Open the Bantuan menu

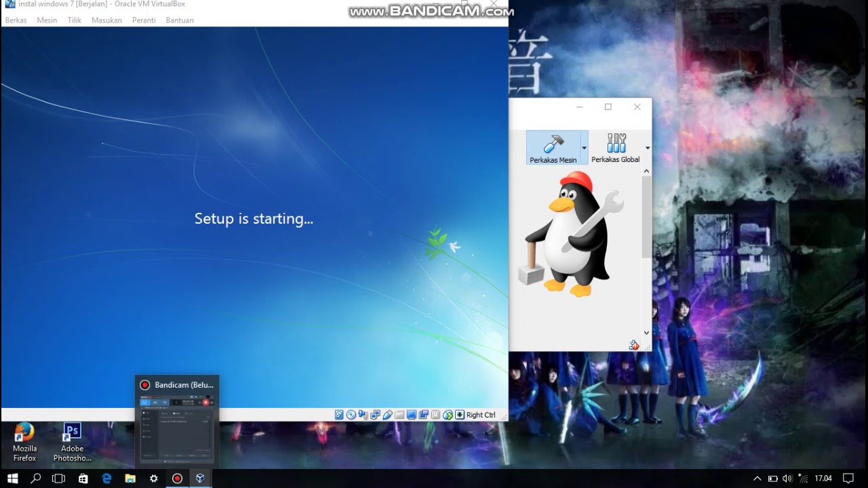pos(180,20)
